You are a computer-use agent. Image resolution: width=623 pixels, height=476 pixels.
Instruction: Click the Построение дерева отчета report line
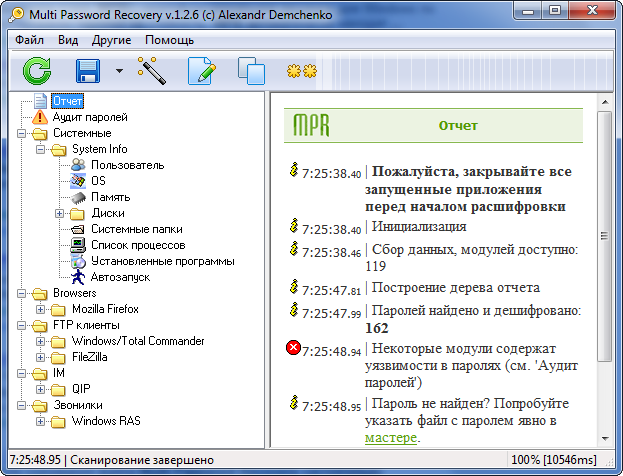click(x=455, y=288)
